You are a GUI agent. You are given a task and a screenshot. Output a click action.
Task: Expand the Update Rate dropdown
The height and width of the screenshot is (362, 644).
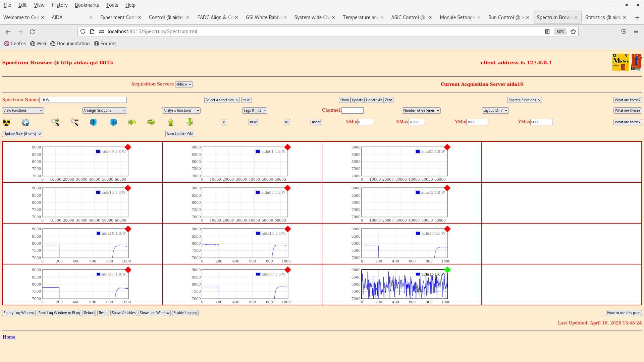point(22,134)
